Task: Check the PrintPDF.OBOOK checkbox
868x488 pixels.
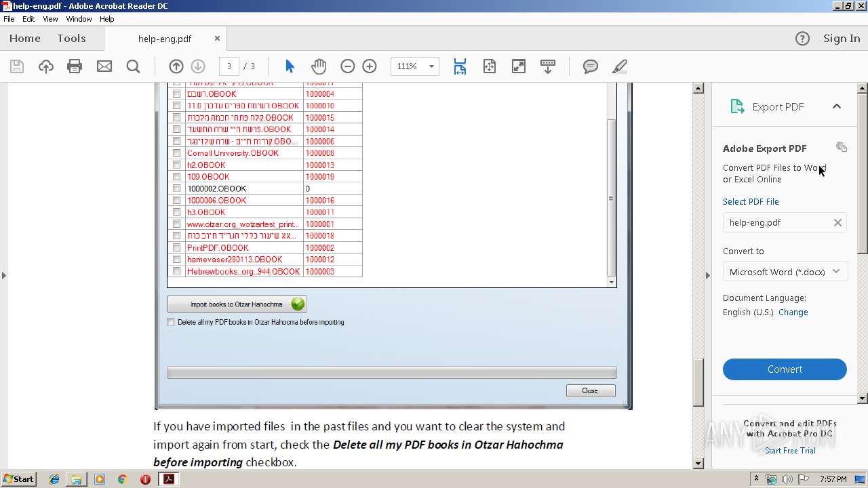Action: (x=176, y=247)
